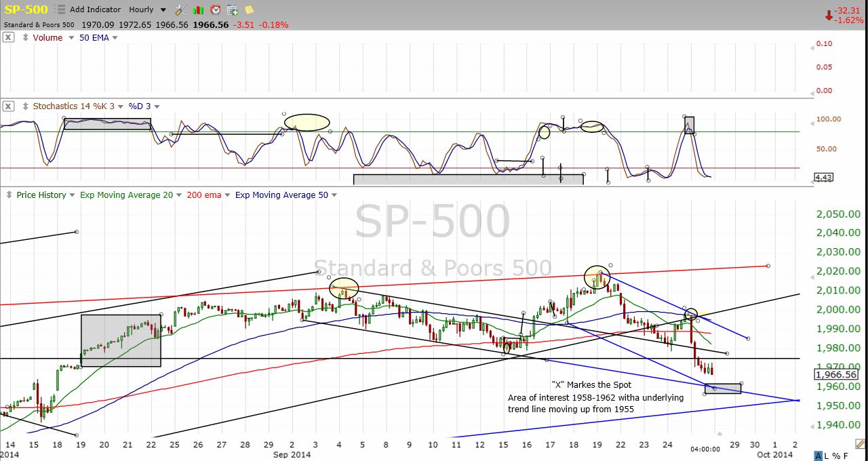Open the yellow sticky note icon
The image size is (868, 461).
pos(249,9)
